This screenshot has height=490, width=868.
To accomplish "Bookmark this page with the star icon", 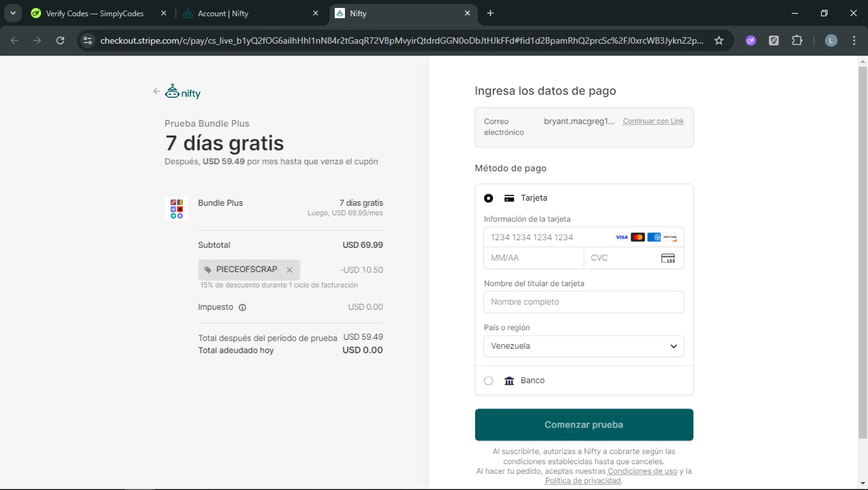I will [719, 40].
